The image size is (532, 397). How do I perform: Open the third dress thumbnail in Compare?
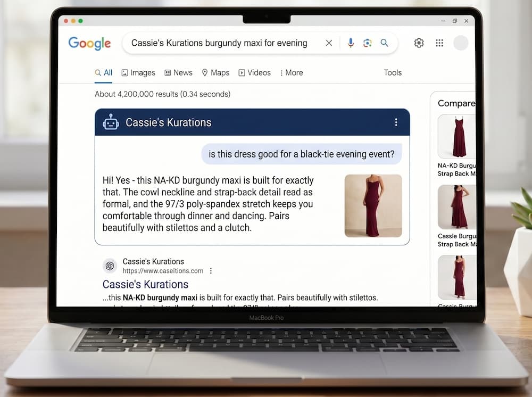(456, 278)
